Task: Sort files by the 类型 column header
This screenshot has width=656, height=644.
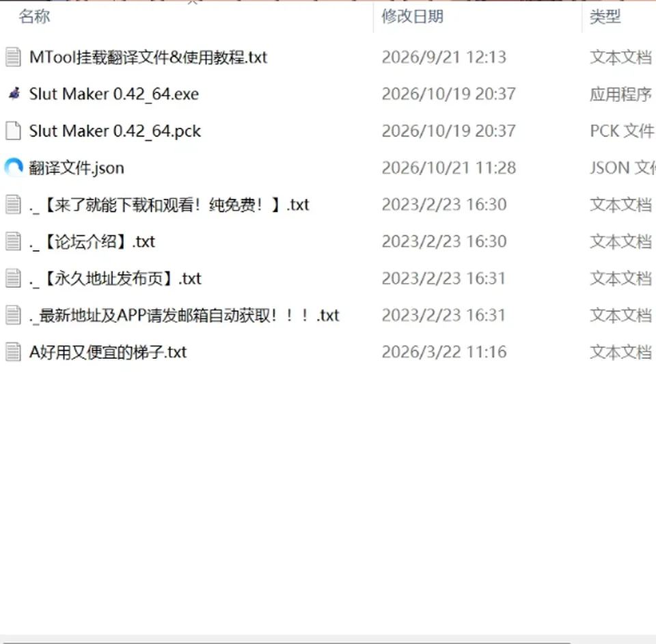Action: tap(605, 16)
